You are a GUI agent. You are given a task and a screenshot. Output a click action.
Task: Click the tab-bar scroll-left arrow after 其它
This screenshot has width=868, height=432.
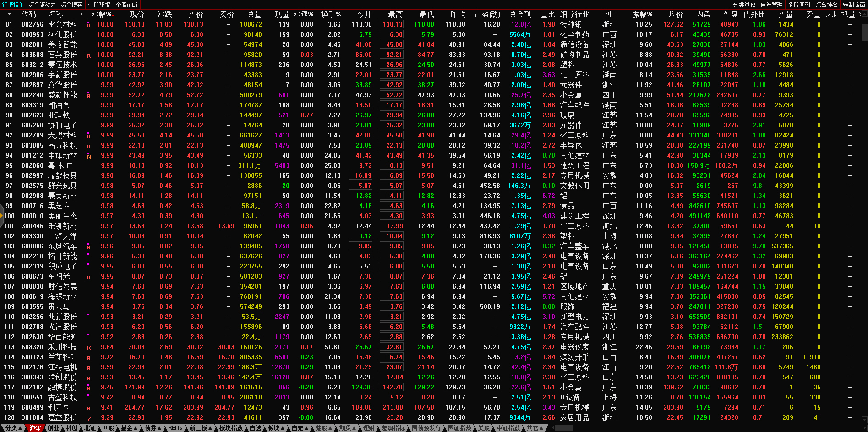(552, 428)
